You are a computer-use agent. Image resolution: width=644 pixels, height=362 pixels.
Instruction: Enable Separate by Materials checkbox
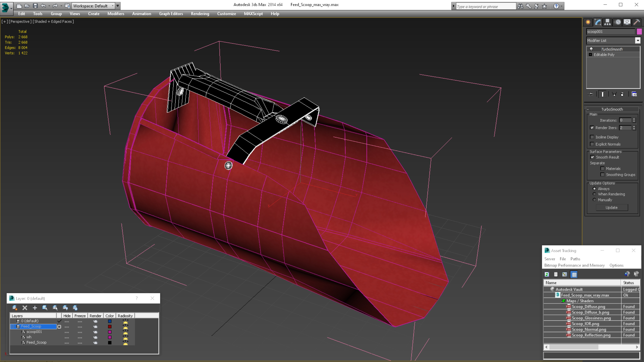(x=602, y=168)
